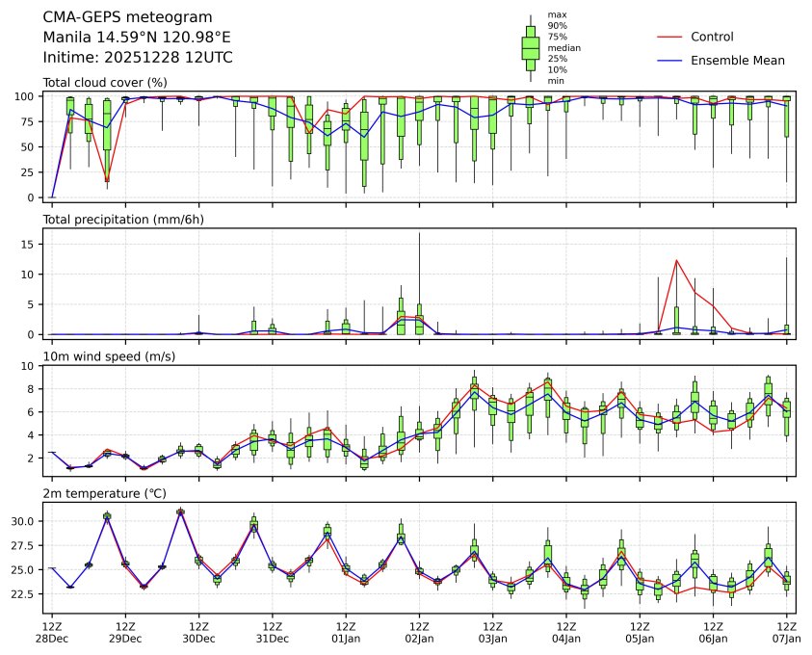Click the 'max' label in the legend
812x655 pixels.
[x=556, y=14]
